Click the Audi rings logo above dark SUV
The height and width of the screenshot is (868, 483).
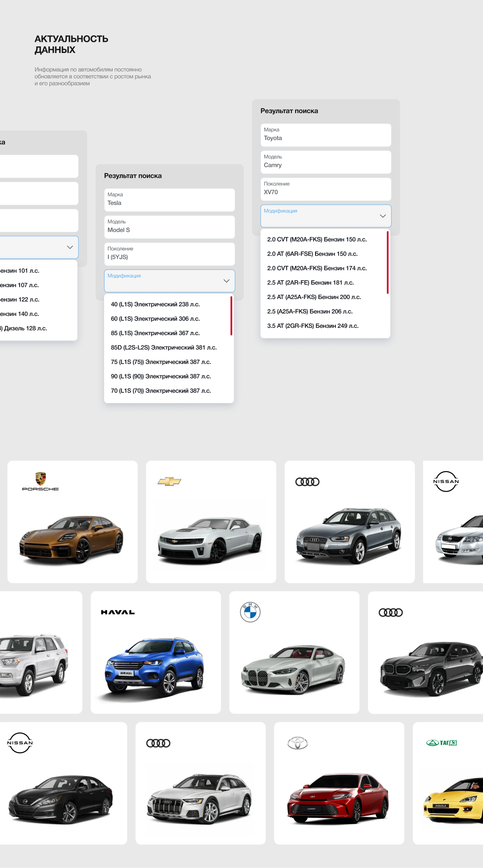click(391, 612)
